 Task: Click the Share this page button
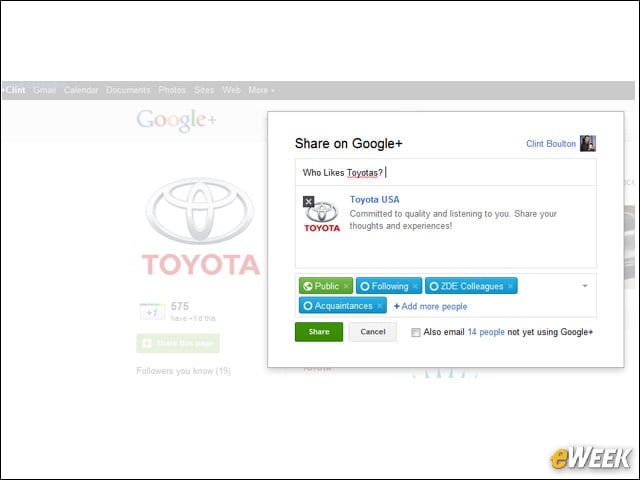click(178, 343)
